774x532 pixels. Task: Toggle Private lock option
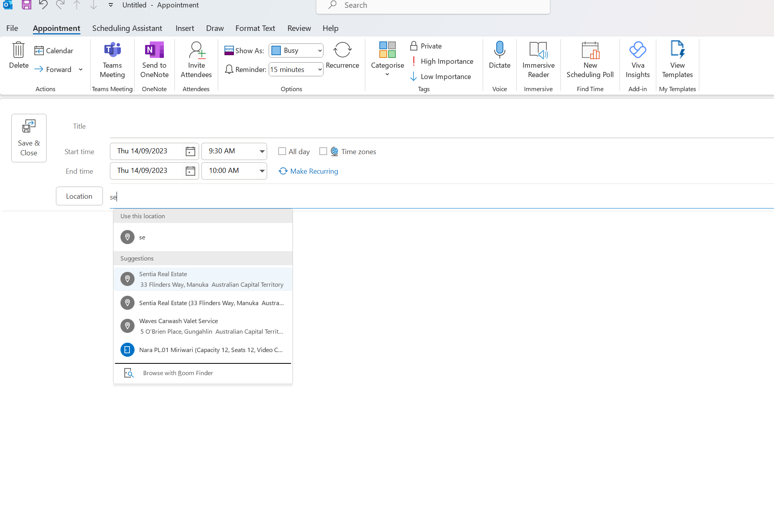click(426, 46)
